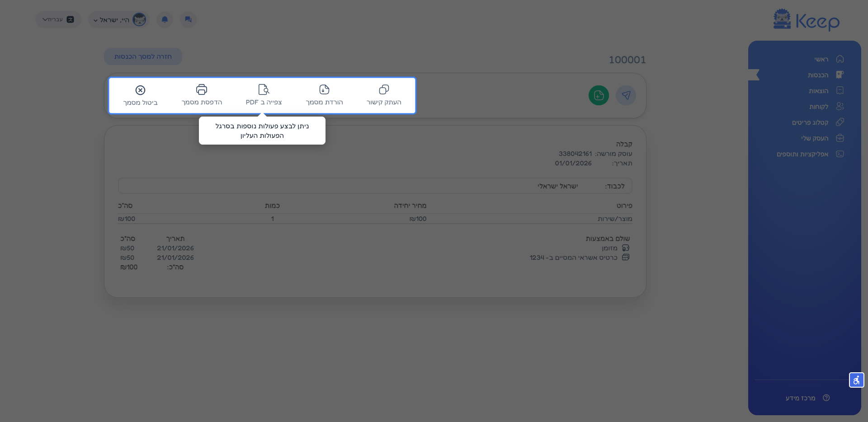
Task: Open the notifications bell
Action: click(x=165, y=19)
